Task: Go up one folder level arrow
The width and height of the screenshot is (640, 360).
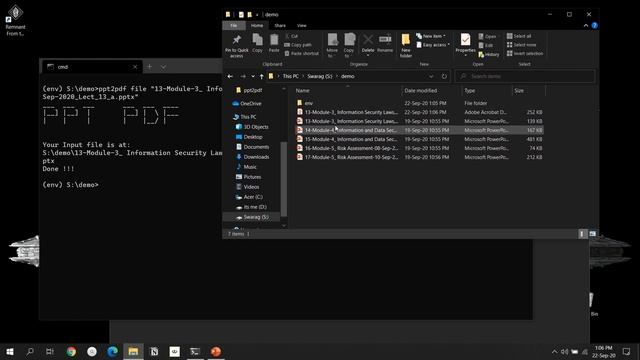Action: click(x=261, y=76)
